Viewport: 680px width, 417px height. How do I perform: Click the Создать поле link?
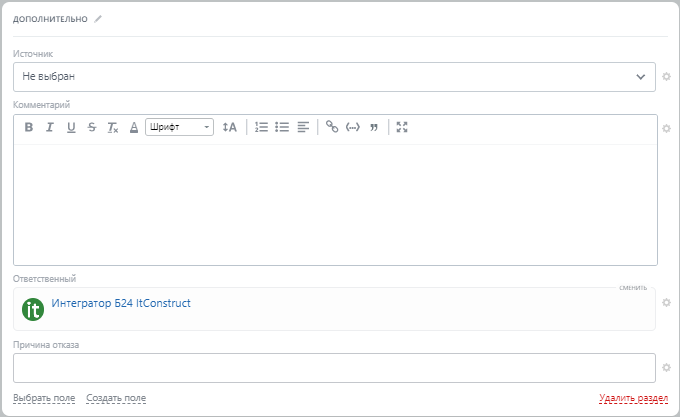click(x=116, y=398)
